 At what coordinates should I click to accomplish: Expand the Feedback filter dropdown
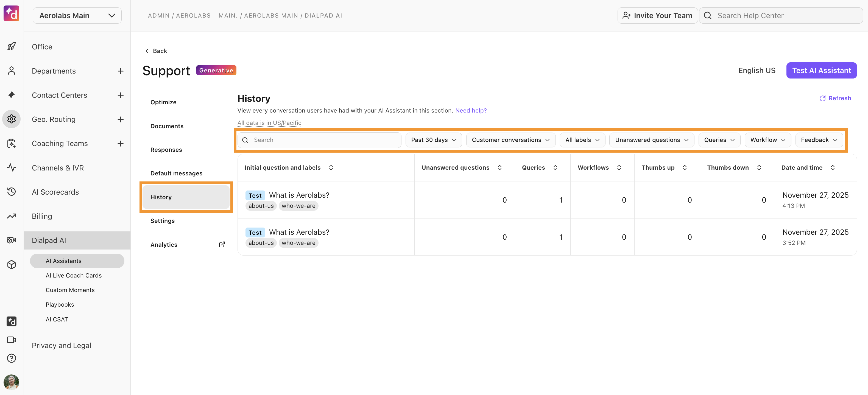819,140
